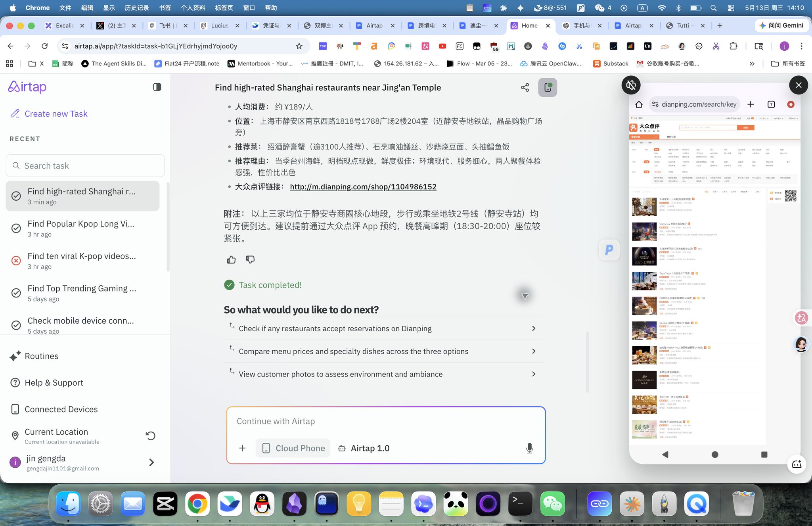Collapse the Airtap sidebar panel
Image resolution: width=812 pixels, height=526 pixels.
tap(157, 87)
